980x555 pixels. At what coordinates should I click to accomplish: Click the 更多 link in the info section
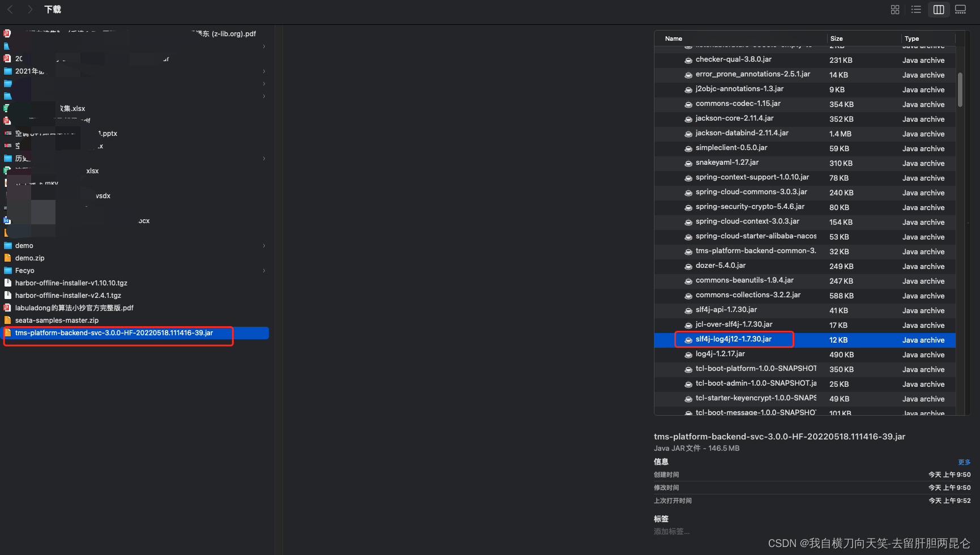tap(964, 462)
